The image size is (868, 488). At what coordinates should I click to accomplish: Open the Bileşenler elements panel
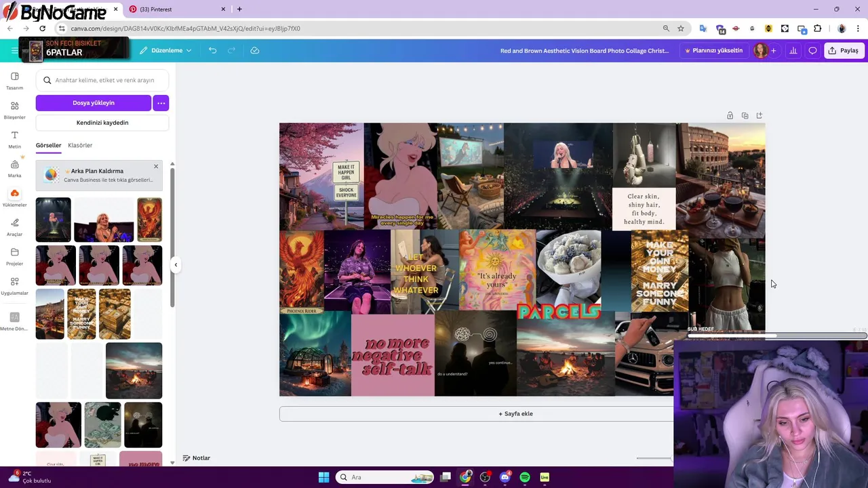14,110
